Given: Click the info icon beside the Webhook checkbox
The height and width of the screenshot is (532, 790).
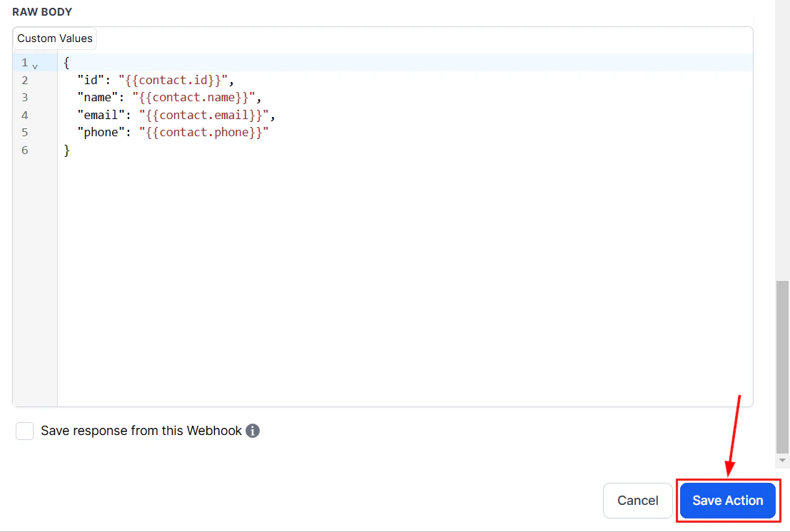Looking at the screenshot, I should pos(252,431).
